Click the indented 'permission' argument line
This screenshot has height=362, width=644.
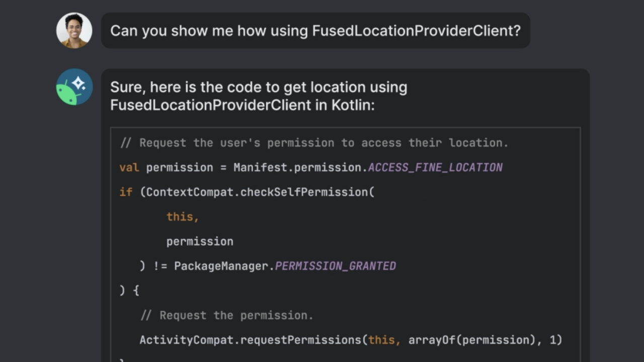point(200,241)
